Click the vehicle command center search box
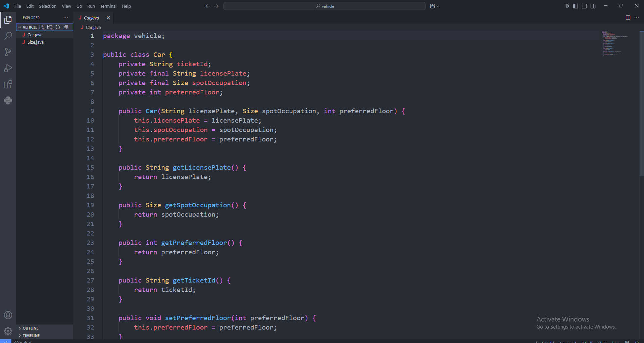The width and height of the screenshot is (644, 343). (325, 6)
